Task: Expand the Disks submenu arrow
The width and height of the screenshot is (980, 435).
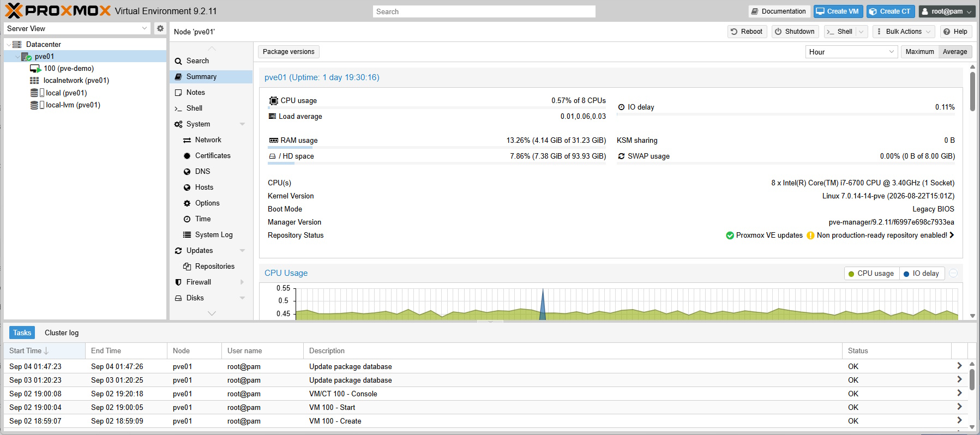Action: [242, 298]
